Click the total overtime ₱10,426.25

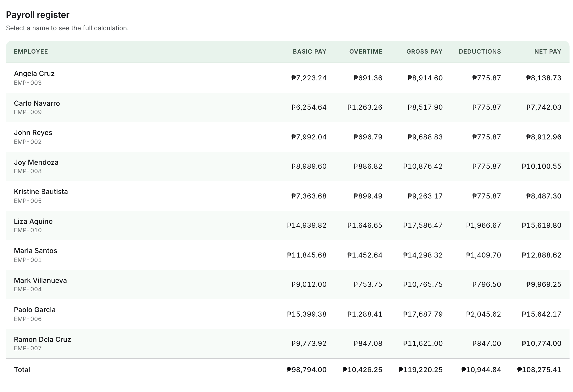(x=362, y=370)
